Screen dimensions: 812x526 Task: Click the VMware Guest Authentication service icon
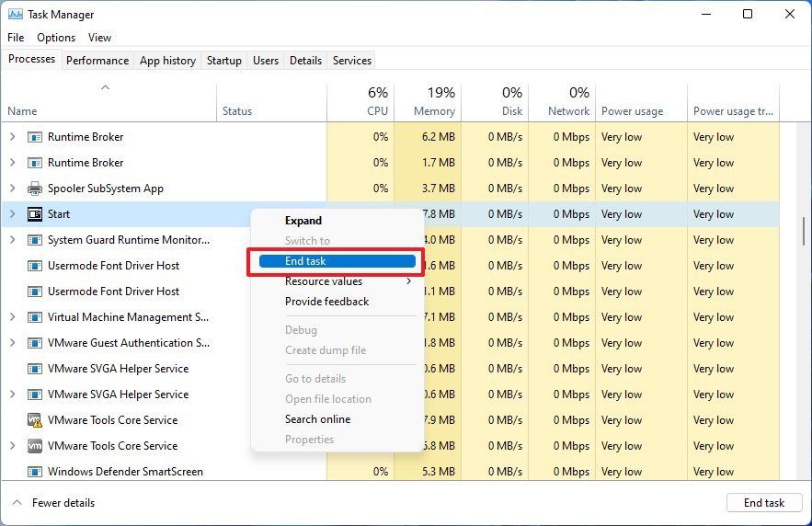(35, 343)
